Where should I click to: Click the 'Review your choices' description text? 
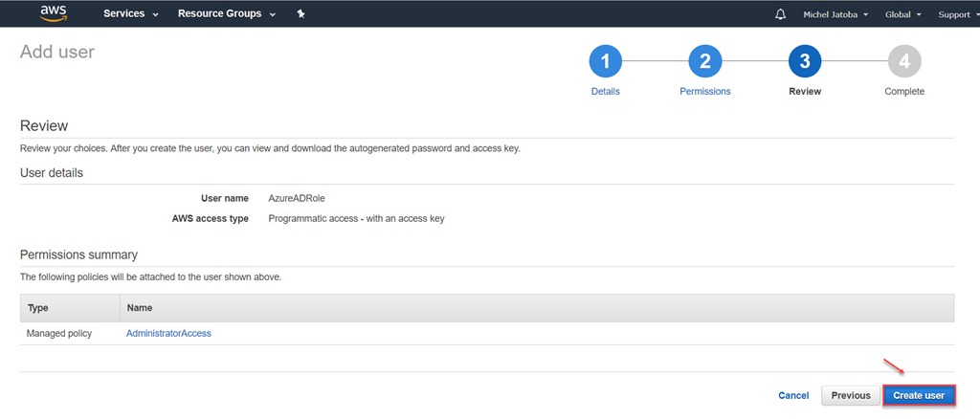tap(270, 149)
